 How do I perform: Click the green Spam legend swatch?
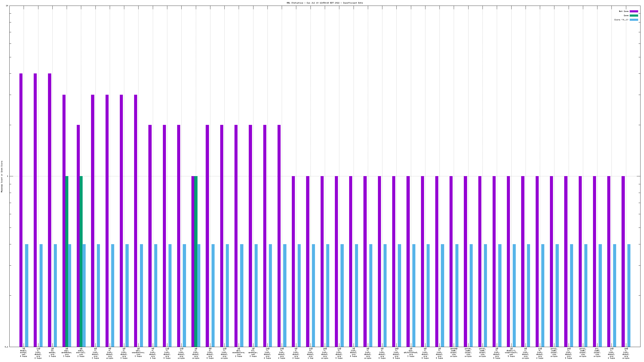click(634, 15)
